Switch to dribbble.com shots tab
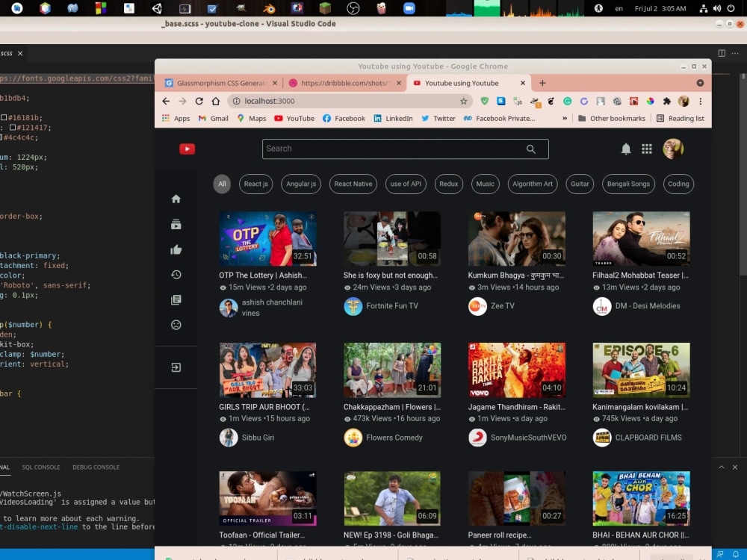The image size is (747, 560). tap(345, 83)
